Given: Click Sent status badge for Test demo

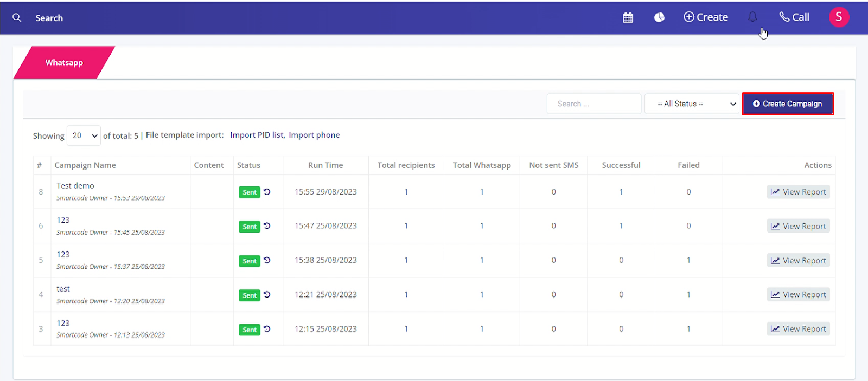Looking at the screenshot, I should 250,192.
